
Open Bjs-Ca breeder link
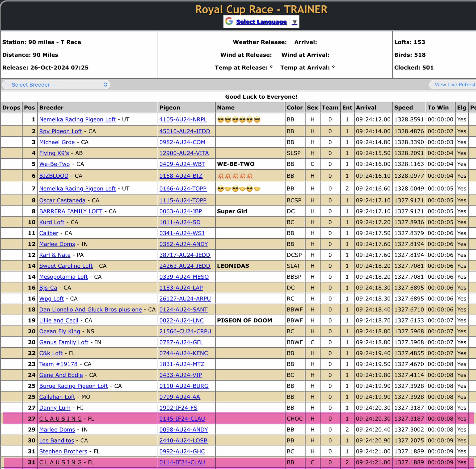pos(48,288)
